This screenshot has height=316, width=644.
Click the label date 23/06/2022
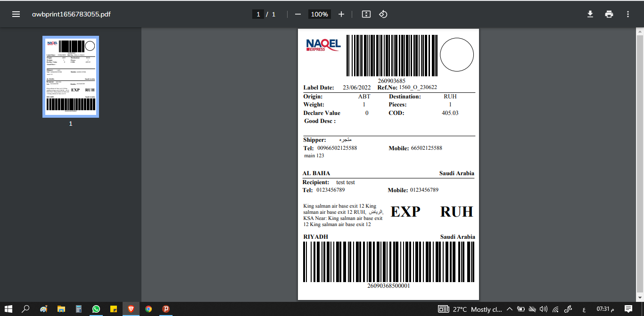click(x=357, y=88)
